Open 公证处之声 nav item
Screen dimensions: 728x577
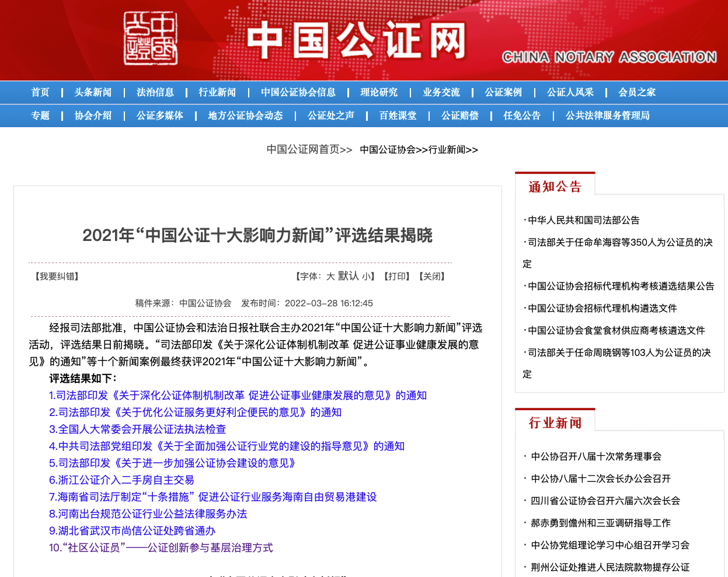coord(331,116)
